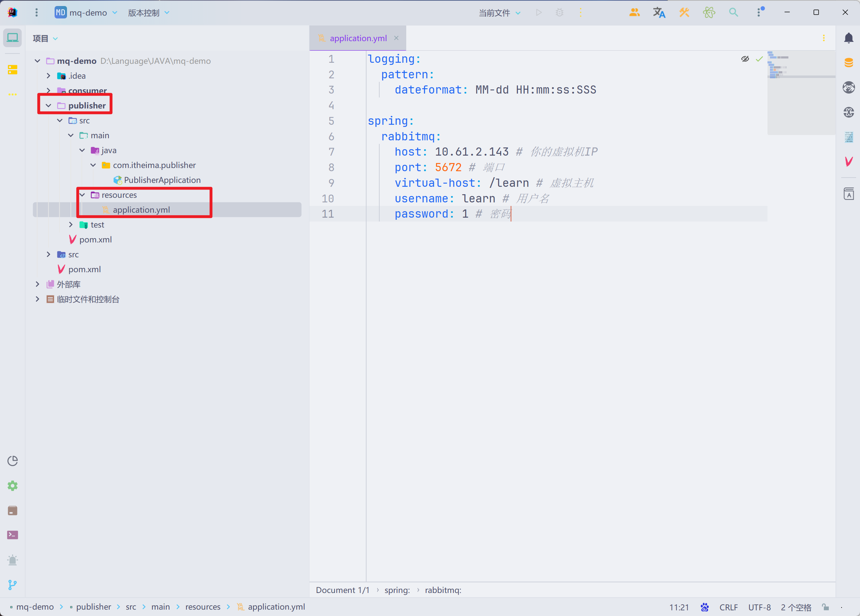Click 2 个空格 indent setting
Viewport: 860px width, 616px height.
[x=795, y=607]
